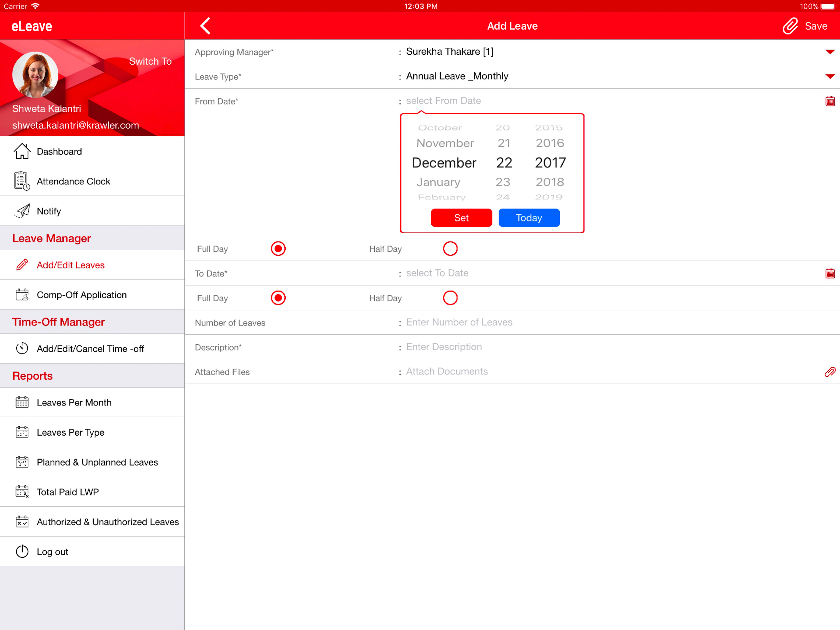Screen dimensions: 840x630
Task: Open Leaves Per Month report
Action: [92, 402]
